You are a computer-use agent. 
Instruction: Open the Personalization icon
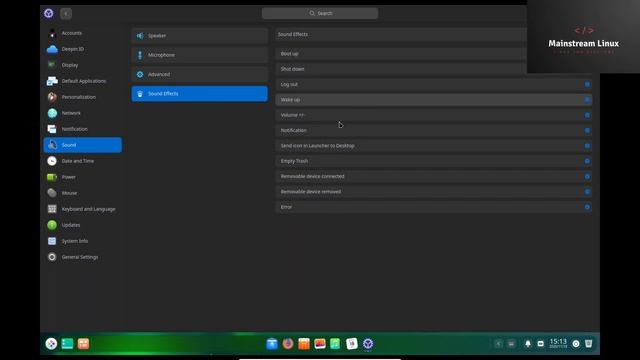(x=52, y=97)
